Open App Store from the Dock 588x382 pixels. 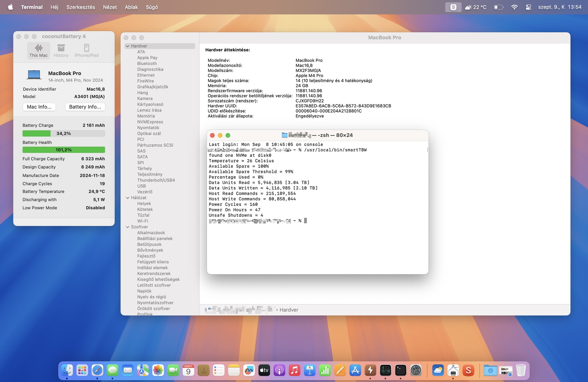click(x=355, y=370)
